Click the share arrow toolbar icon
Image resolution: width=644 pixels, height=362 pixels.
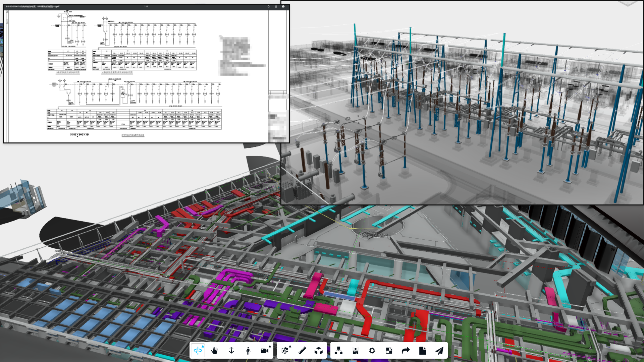406,351
